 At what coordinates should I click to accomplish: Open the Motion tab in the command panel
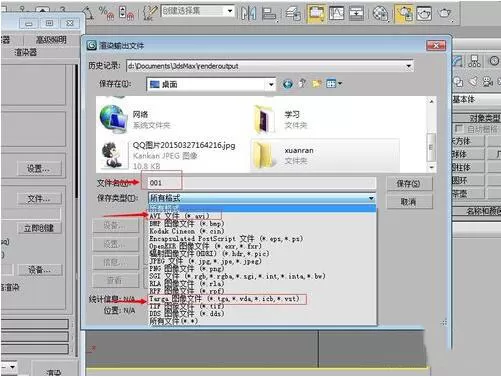[x=494, y=61]
